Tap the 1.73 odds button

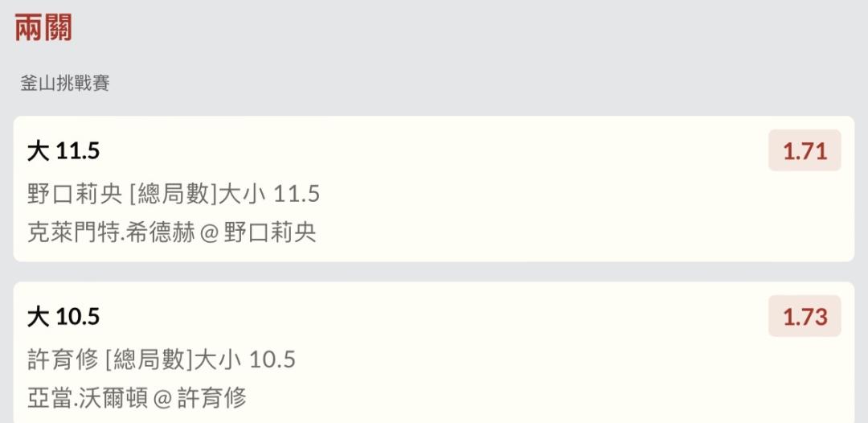pos(805,317)
